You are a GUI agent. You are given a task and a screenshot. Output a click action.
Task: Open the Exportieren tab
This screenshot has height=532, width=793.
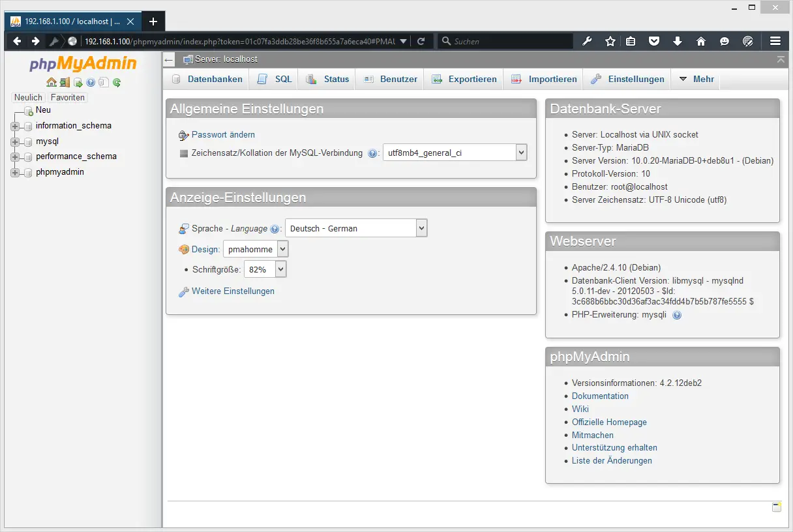(x=464, y=79)
